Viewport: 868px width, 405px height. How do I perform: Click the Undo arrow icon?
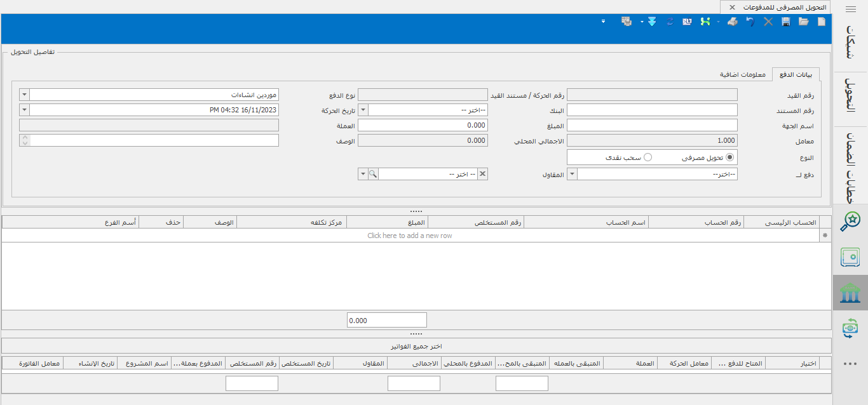750,22
